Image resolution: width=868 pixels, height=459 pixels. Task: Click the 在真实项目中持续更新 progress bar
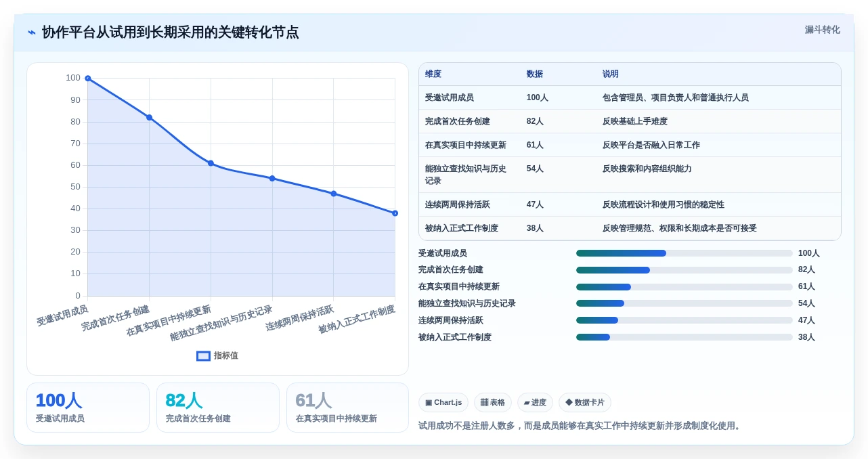[685, 287]
